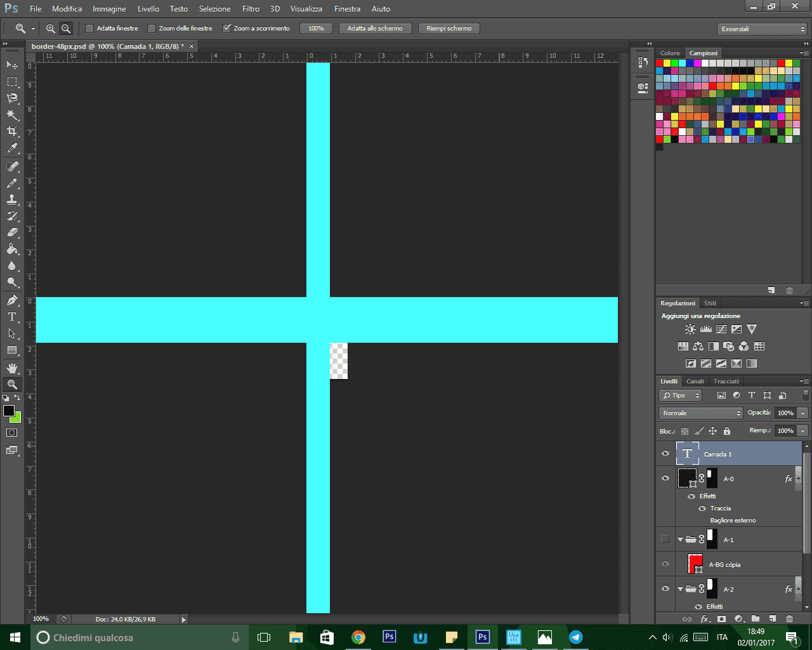Open the Normale blend mode dropdown
812x650 pixels.
point(701,413)
